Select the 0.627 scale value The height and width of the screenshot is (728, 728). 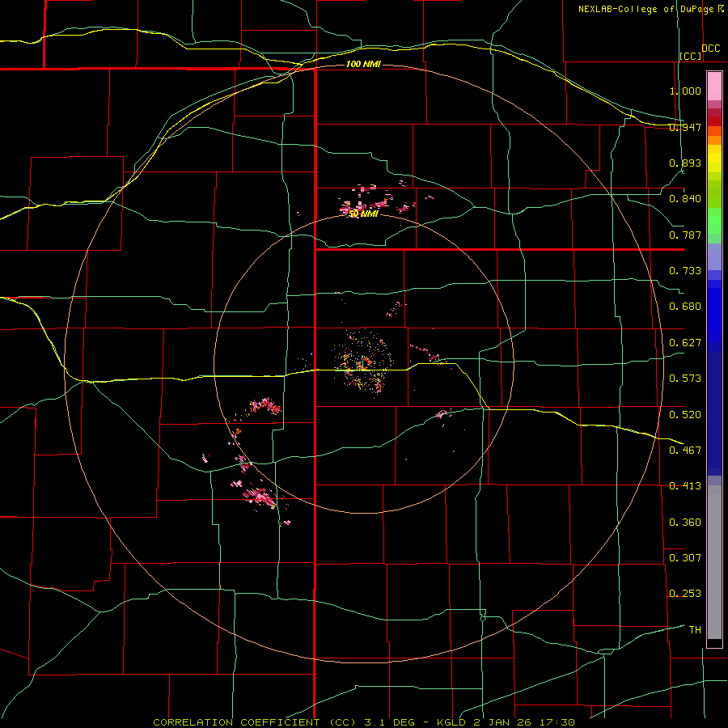(685, 343)
